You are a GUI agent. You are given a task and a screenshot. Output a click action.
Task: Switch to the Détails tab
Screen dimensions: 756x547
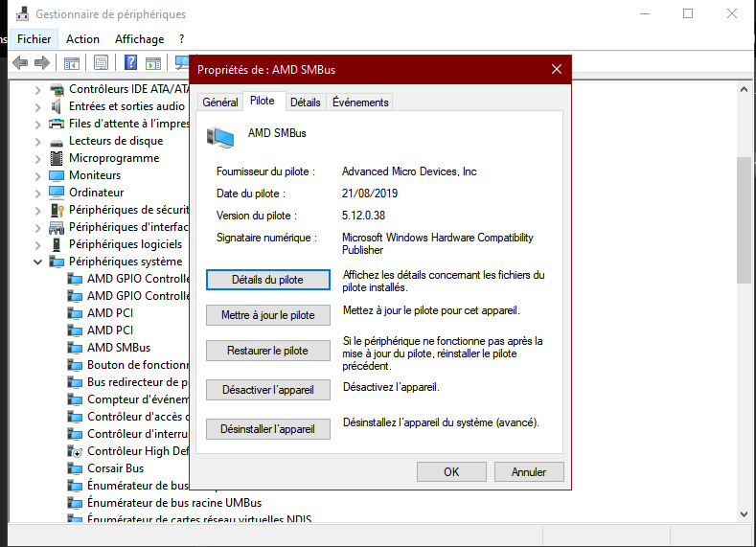[306, 103]
